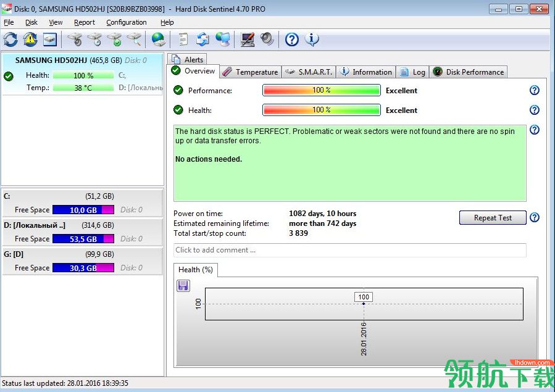Click the '1082 days, 10 hours' power-on value
Screen dimensions: 555x392
point(322,214)
